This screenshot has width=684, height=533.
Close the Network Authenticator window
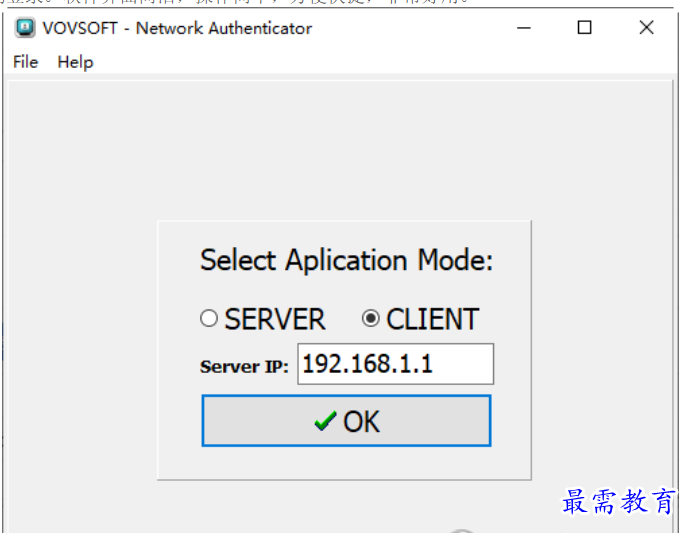point(646,28)
